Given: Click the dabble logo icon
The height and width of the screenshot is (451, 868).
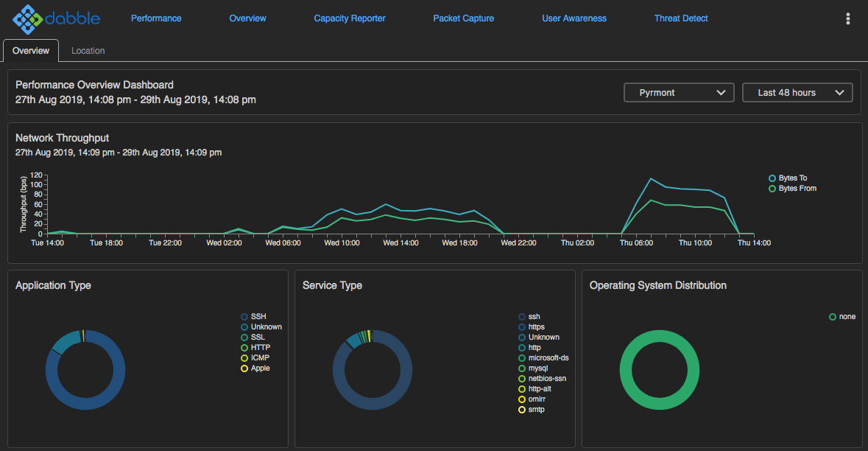Looking at the screenshot, I should point(28,19).
